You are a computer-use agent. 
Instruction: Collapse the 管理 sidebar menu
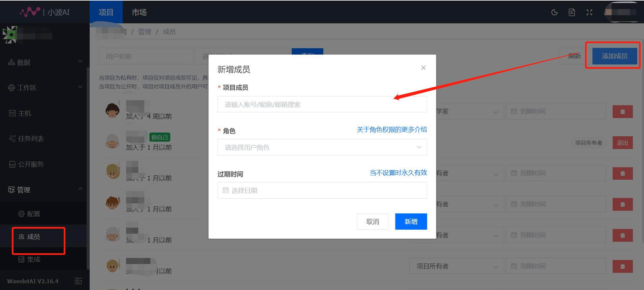click(45, 190)
